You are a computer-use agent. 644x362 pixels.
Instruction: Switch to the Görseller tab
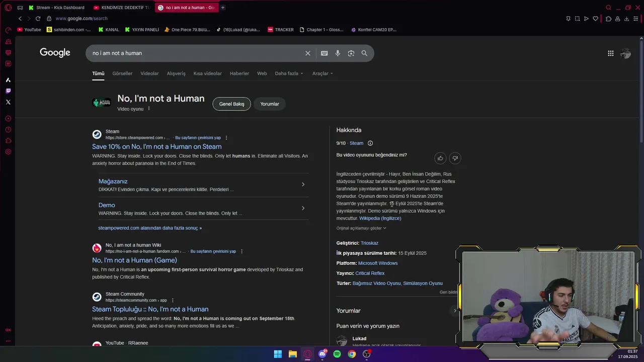click(x=122, y=73)
